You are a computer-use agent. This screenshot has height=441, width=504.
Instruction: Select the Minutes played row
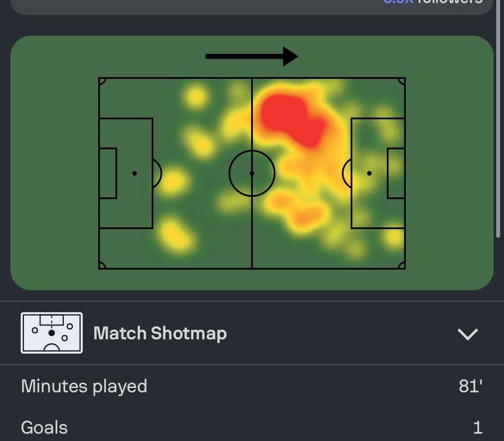[252, 386]
